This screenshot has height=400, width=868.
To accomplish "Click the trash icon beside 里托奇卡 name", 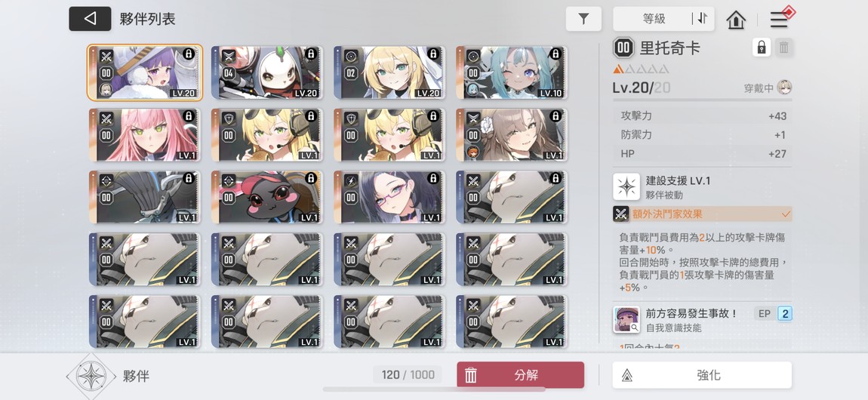I will 783,48.
